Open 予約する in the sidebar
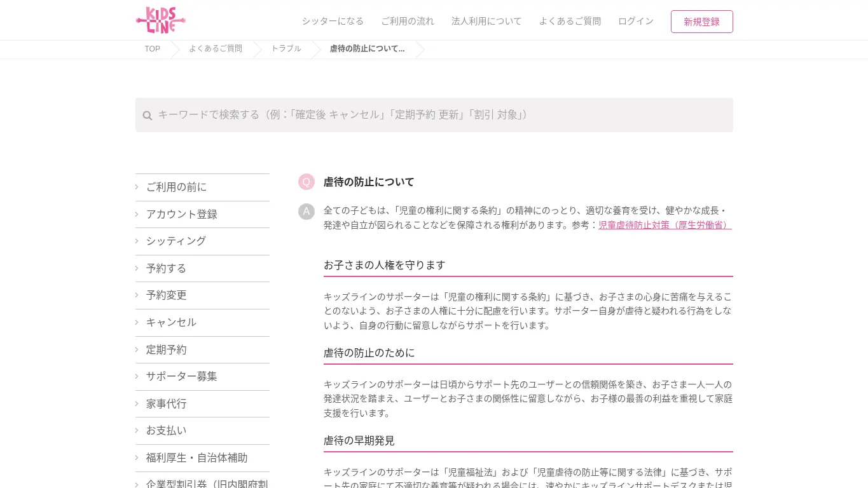868x488 pixels. point(202,269)
